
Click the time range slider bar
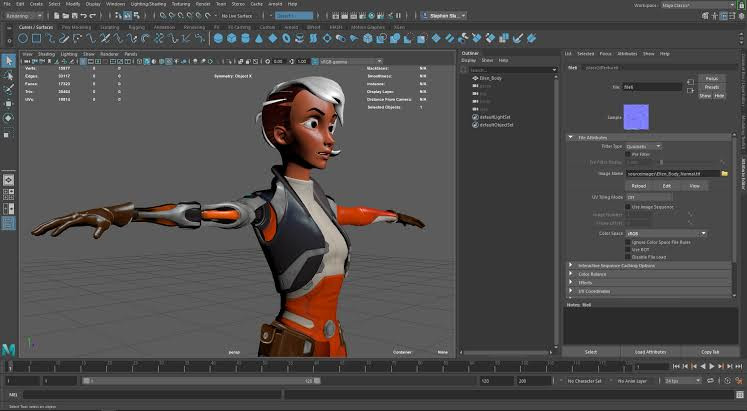(202, 381)
